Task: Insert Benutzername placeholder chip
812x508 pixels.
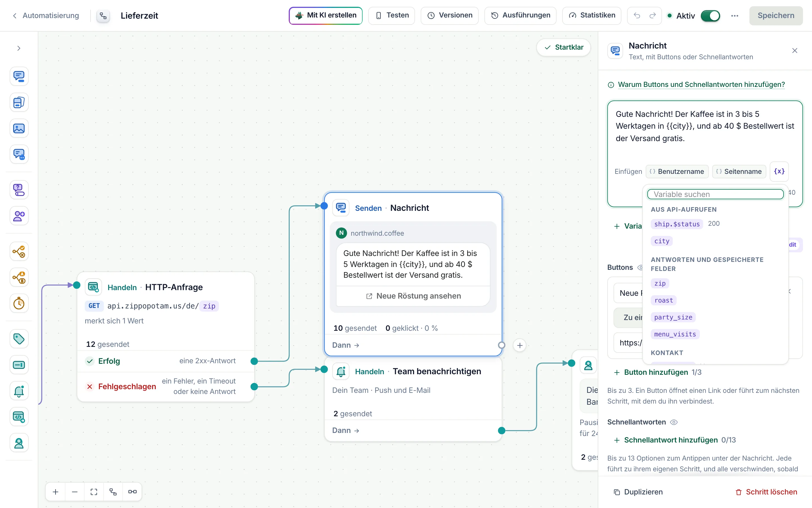Action: pos(677,171)
